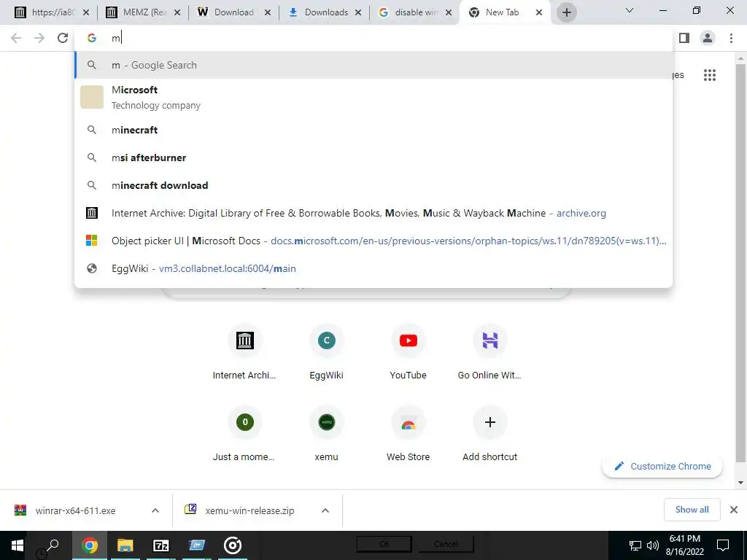Click Show all downloads
Image resolution: width=747 pixels, height=560 pixels.
click(692, 510)
